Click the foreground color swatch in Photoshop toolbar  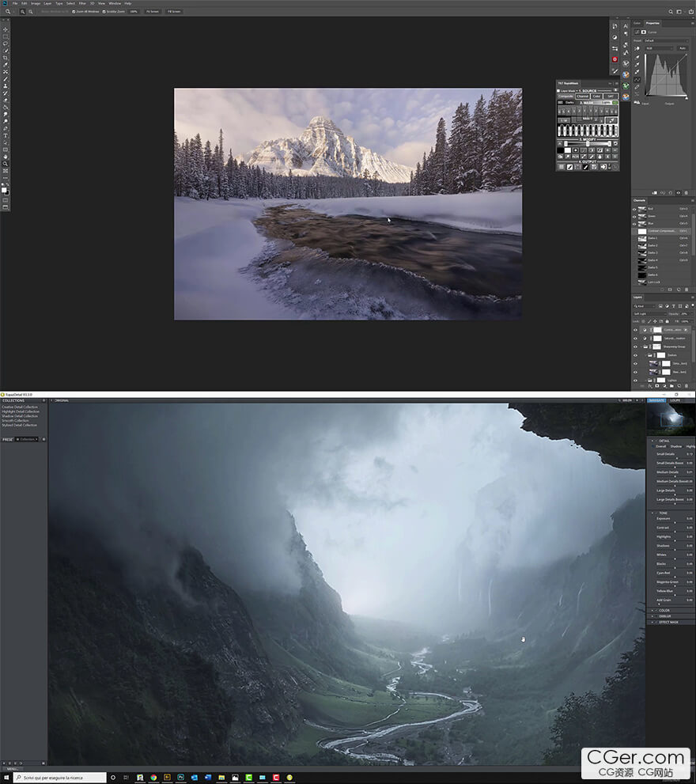(x=4, y=190)
